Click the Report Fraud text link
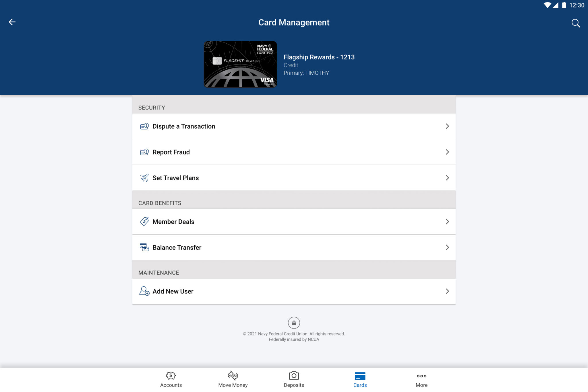Viewport: 588px width, 392px height. coord(171,152)
